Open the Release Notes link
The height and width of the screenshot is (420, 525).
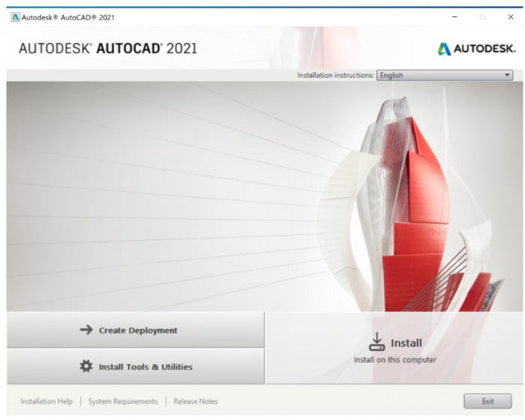[196, 401]
